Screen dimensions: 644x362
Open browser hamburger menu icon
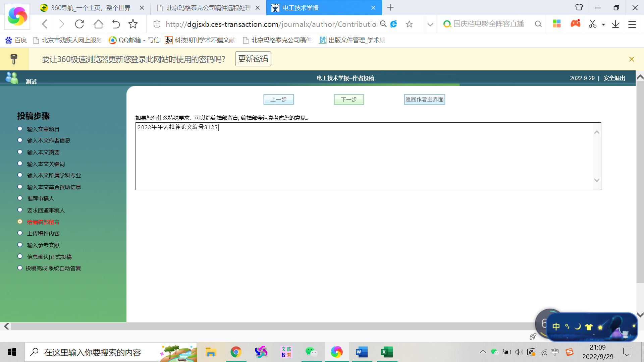pyautogui.click(x=632, y=24)
